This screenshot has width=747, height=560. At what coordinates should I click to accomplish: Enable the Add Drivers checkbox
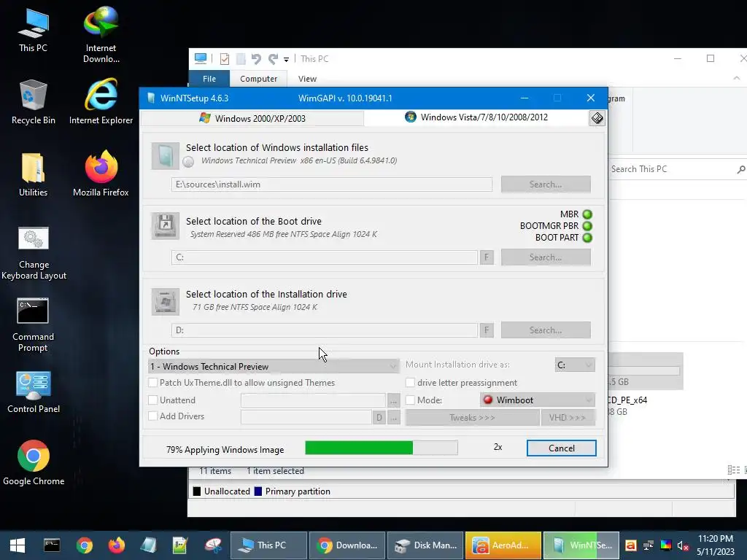tap(153, 416)
